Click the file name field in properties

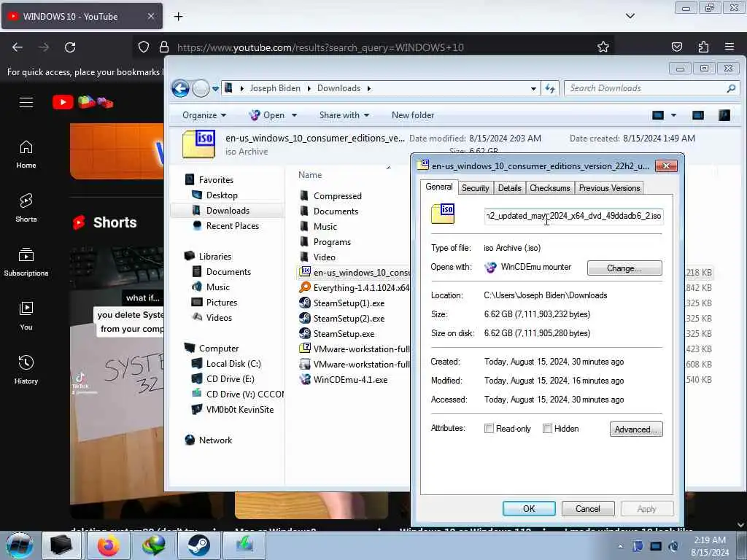tap(573, 216)
